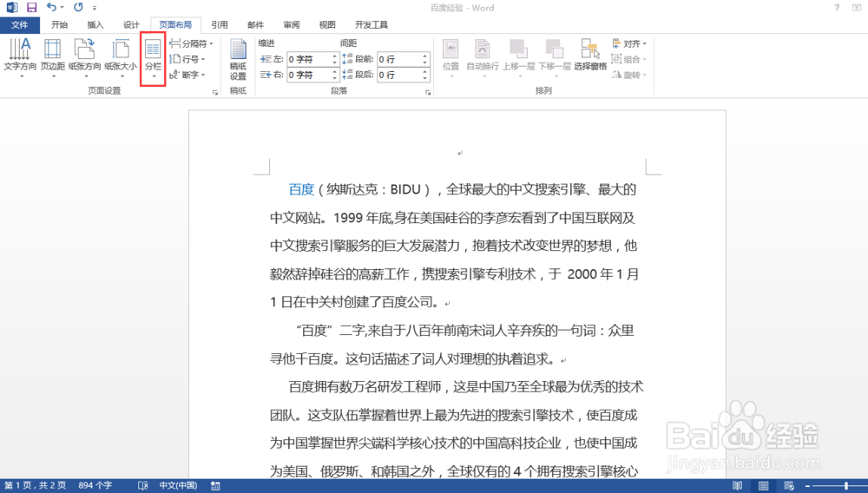Switch to Read Mode view icon
868x493 pixels.
tap(737, 486)
